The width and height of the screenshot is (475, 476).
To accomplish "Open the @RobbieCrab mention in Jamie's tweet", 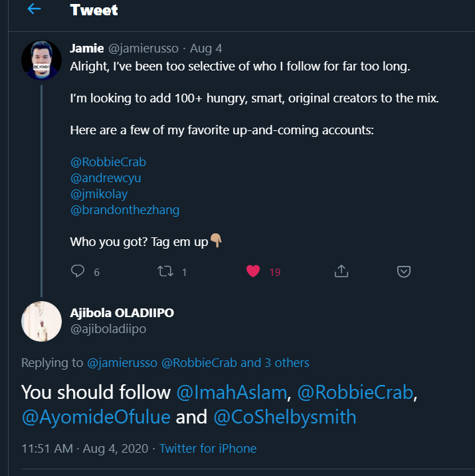I will click(x=108, y=162).
